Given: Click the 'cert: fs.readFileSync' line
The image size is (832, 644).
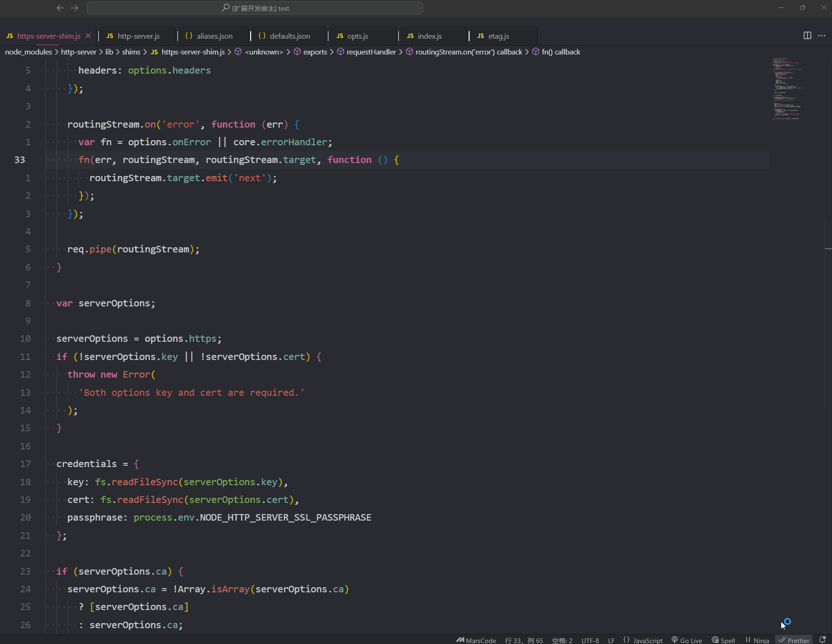Looking at the screenshot, I should click(183, 500).
